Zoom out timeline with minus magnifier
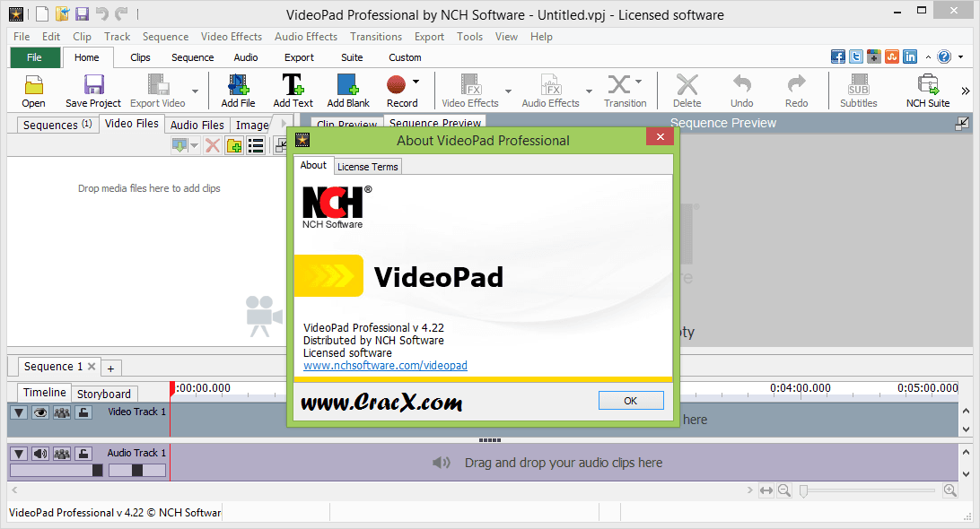This screenshot has height=529, width=980. (x=784, y=490)
